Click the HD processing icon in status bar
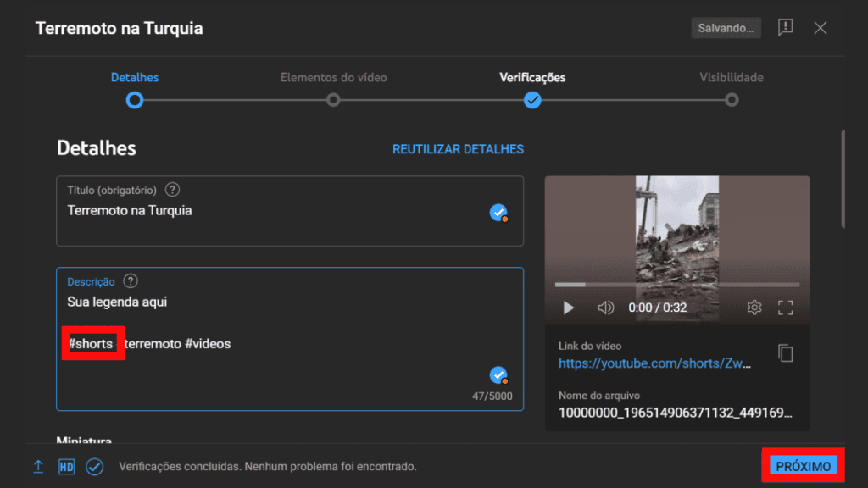This screenshot has width=868, height=488. (x=66, y=466)
